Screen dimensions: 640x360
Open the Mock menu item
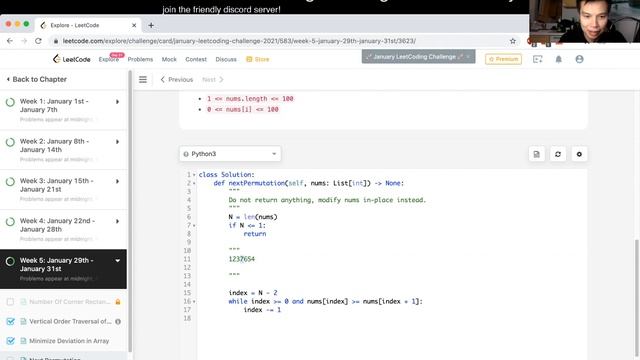point(169,59)
